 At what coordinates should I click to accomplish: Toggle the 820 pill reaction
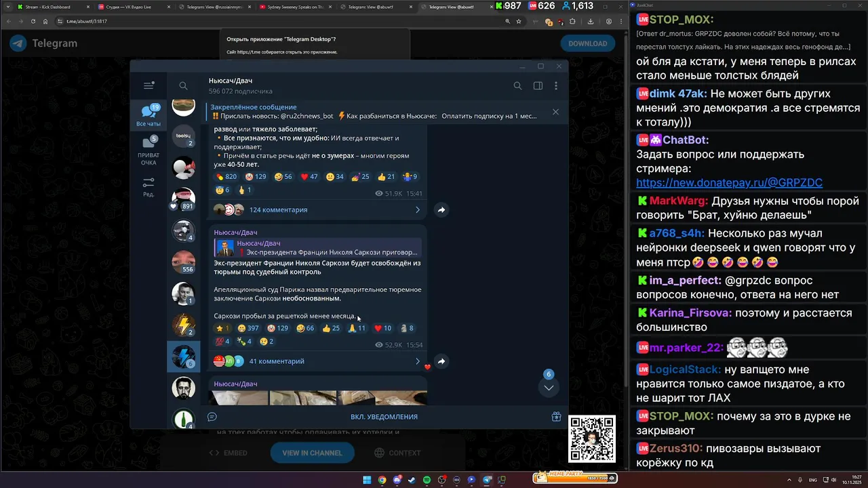click(x=226, y=177)
